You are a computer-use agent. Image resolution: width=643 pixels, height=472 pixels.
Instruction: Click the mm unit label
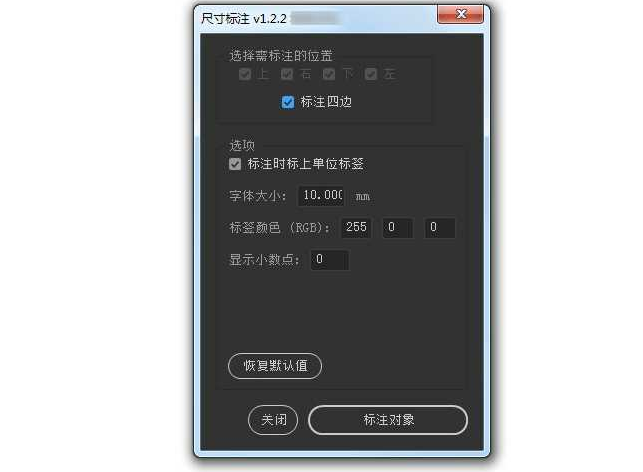(x=363, y=197)
